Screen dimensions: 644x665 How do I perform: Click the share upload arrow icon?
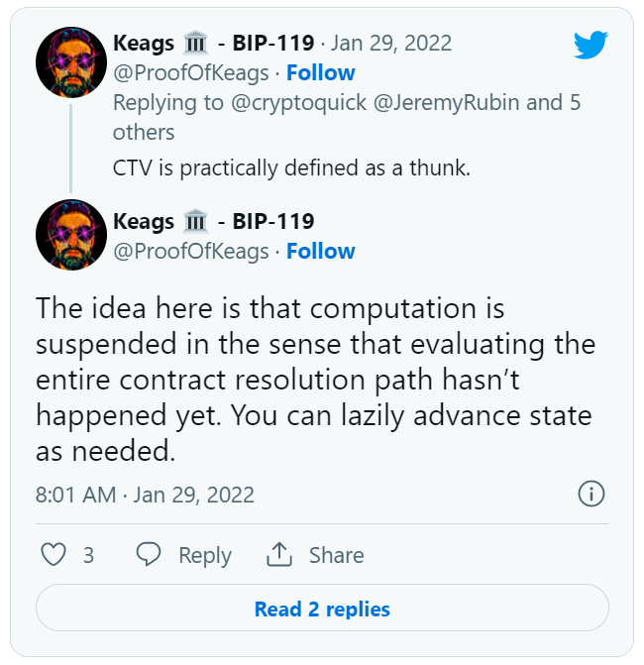279,554
